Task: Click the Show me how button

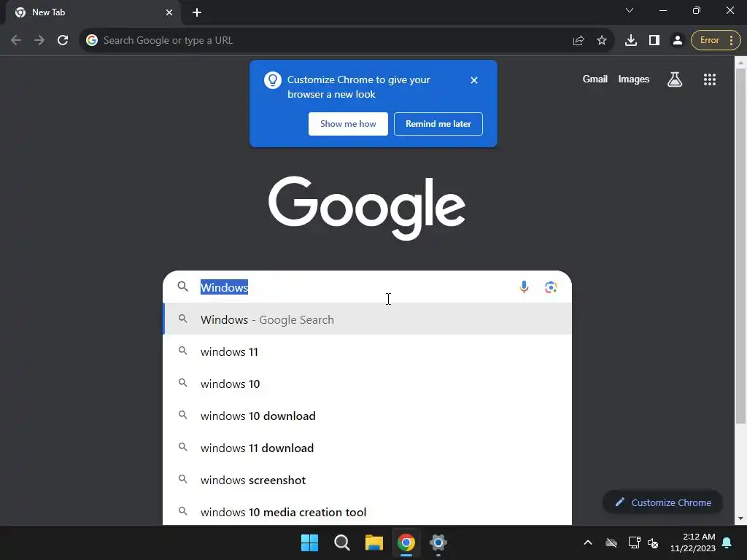Action: pyautogui.click(x=348, y=124)
